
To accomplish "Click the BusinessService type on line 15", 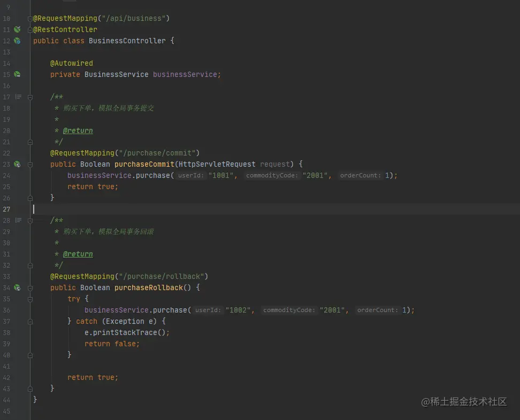I will pyautogui.click(x=117, y=74).
